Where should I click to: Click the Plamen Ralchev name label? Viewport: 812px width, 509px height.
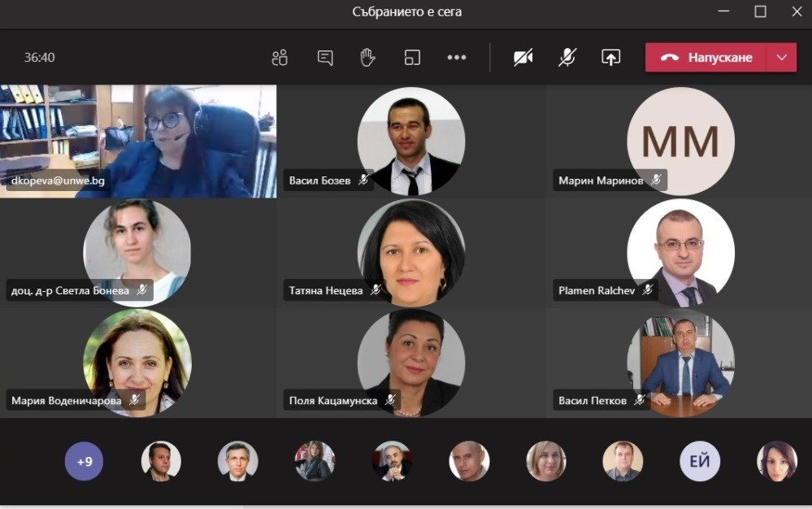597,290
